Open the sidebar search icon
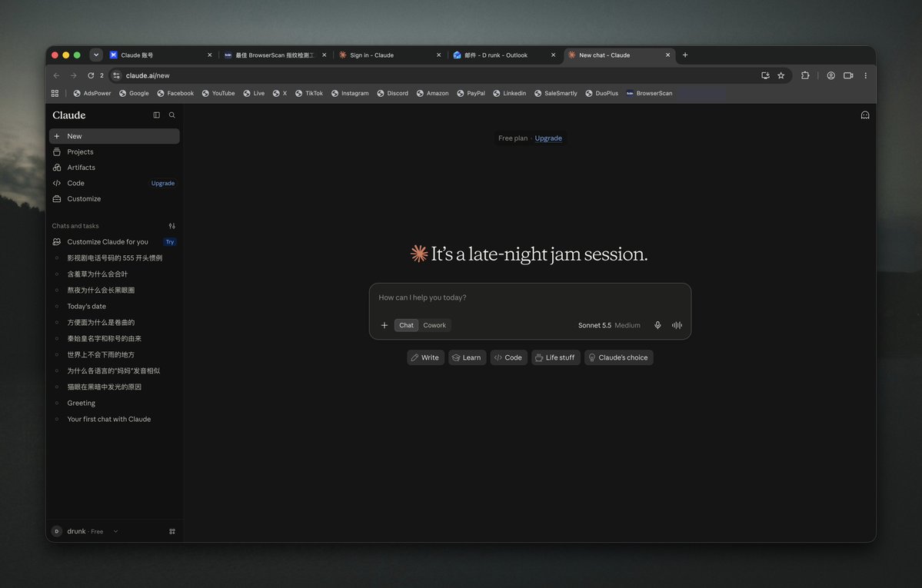 pyautogui.click(x=171, y=115)
